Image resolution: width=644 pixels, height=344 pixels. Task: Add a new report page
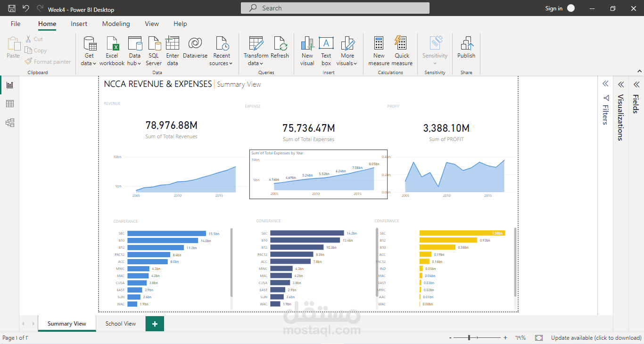[x=155, y=324]
